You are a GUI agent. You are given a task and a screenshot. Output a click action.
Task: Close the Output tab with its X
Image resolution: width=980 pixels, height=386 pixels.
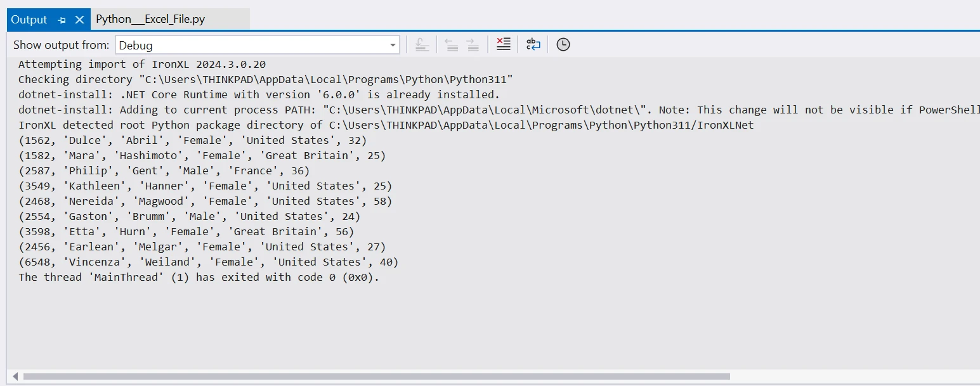pyautogui.click(x=79, y=20)
